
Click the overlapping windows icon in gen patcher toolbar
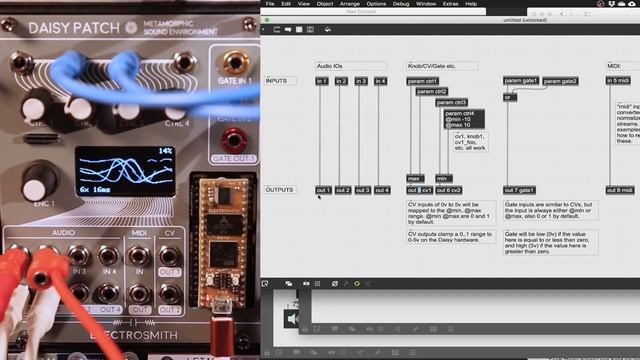click(289, 283)
